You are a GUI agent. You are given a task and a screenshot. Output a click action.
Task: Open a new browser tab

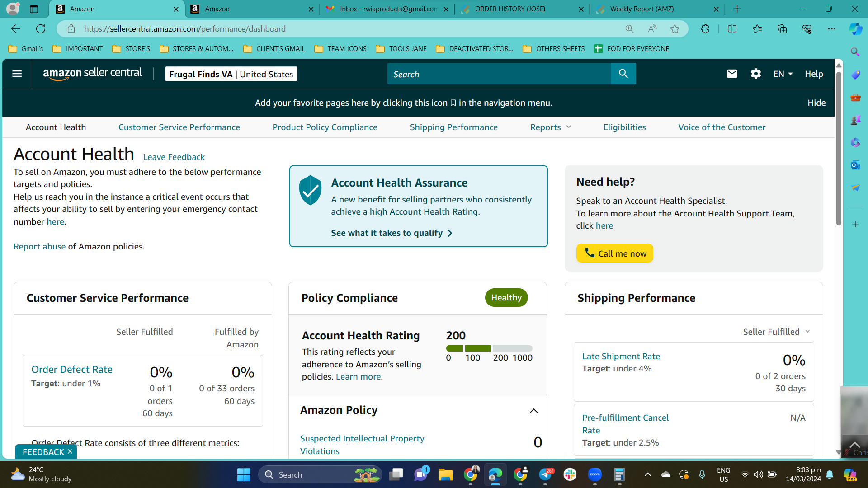[x=737, y=9]
